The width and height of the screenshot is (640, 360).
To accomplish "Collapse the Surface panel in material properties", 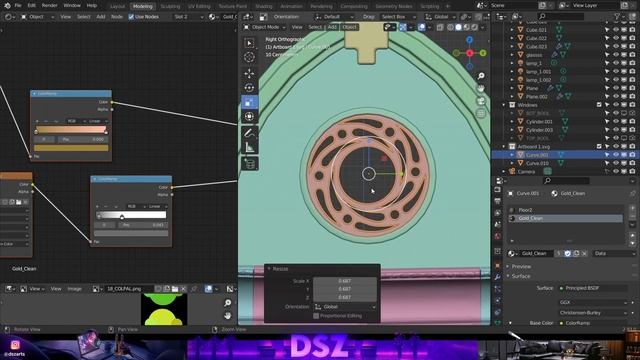I will click(x=520, y=276).
